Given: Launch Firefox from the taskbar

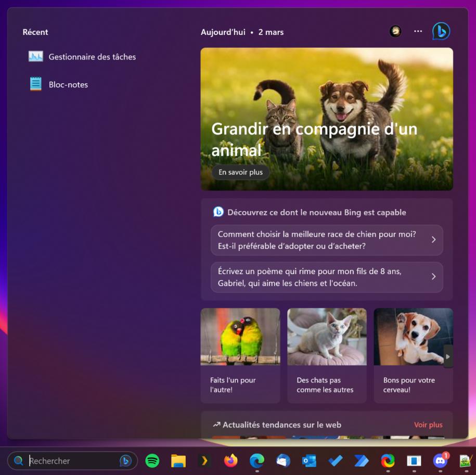Looking at the screenshot, I should (230, 460).
